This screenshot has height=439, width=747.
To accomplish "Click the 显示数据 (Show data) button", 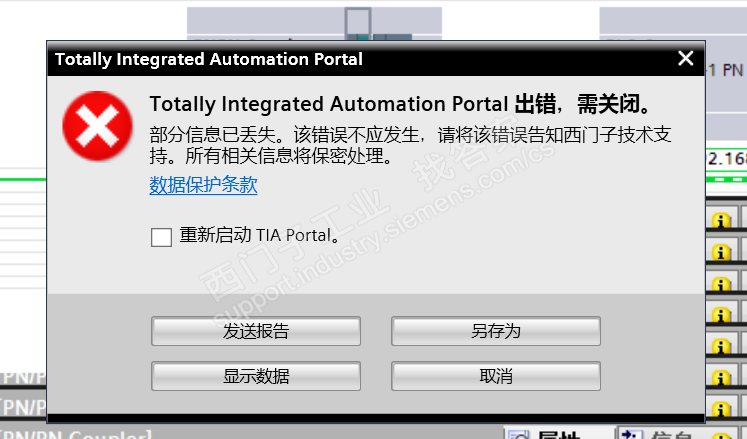I will pos(256,376).
